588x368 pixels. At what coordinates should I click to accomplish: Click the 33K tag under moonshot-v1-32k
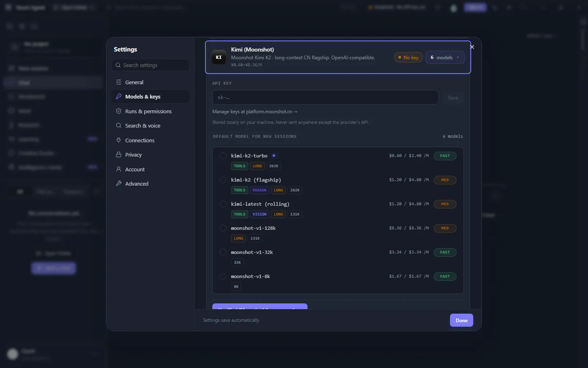[x=237, y=263]
